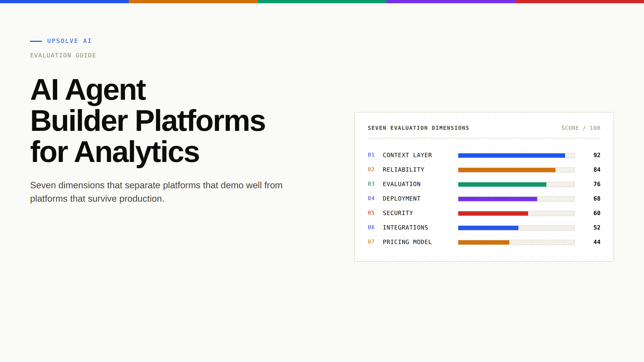Click the blue Context Layer score bar
Viewport: 644px width, 362px height.
pyautogui.click(x=511, y=156)
